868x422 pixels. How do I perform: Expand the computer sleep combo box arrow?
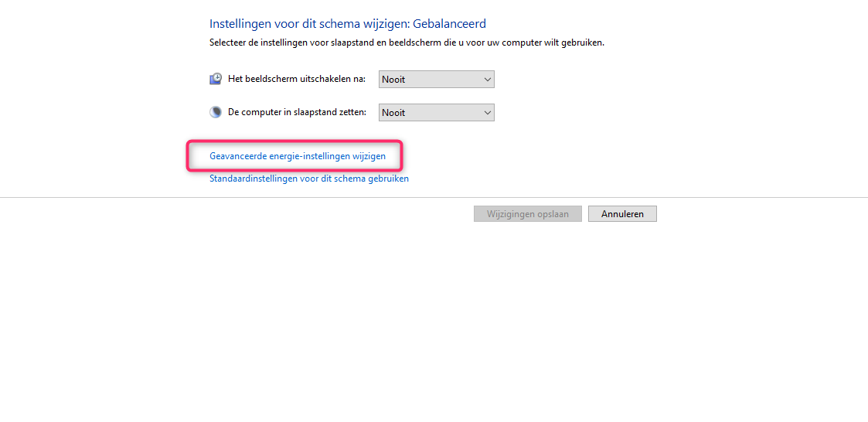point(487,112)
